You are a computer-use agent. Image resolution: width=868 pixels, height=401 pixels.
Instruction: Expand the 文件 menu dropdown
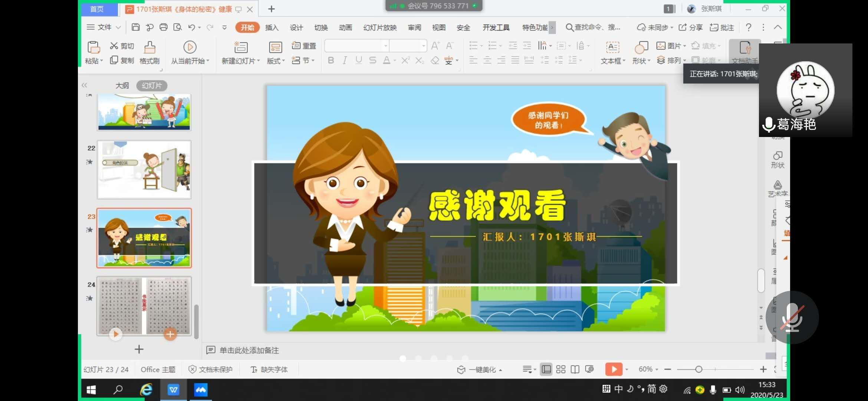(104, 27)
